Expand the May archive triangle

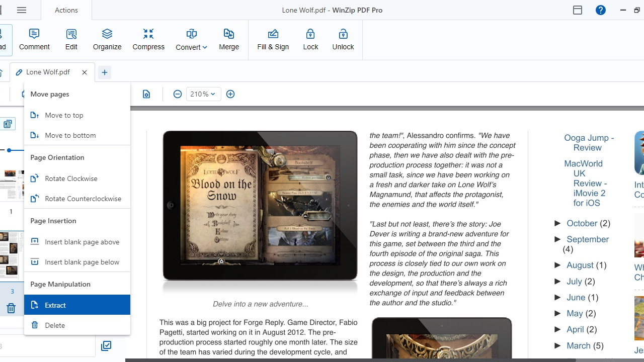[557, 313]
